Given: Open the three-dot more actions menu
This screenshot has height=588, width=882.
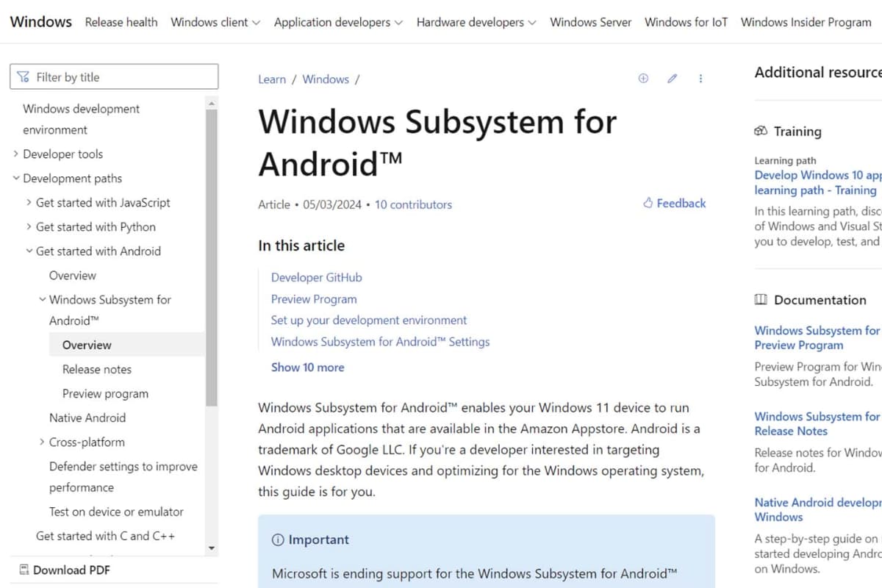Looking at the screenshot, I should point(700,79).
